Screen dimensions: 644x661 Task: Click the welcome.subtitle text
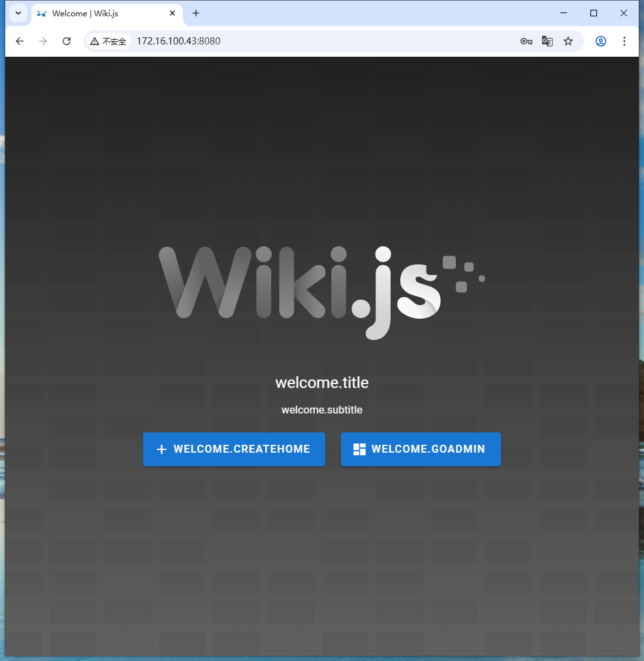click(x=322, y=410)
